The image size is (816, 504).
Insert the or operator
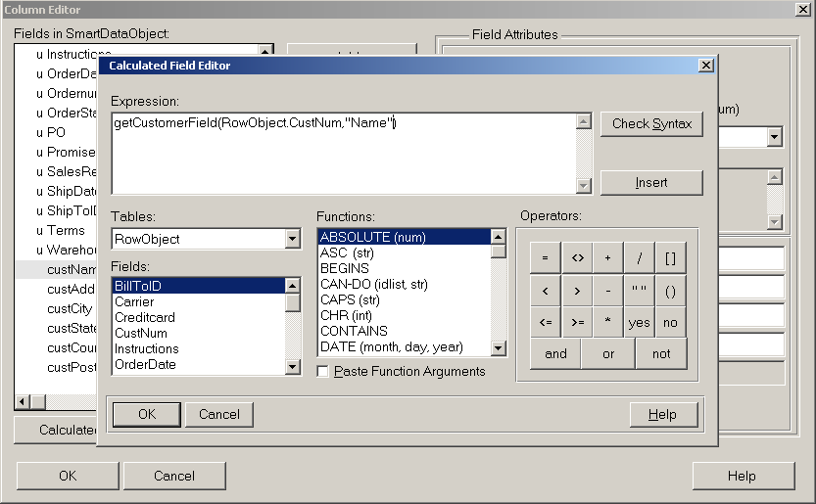(x=608, y=353)
